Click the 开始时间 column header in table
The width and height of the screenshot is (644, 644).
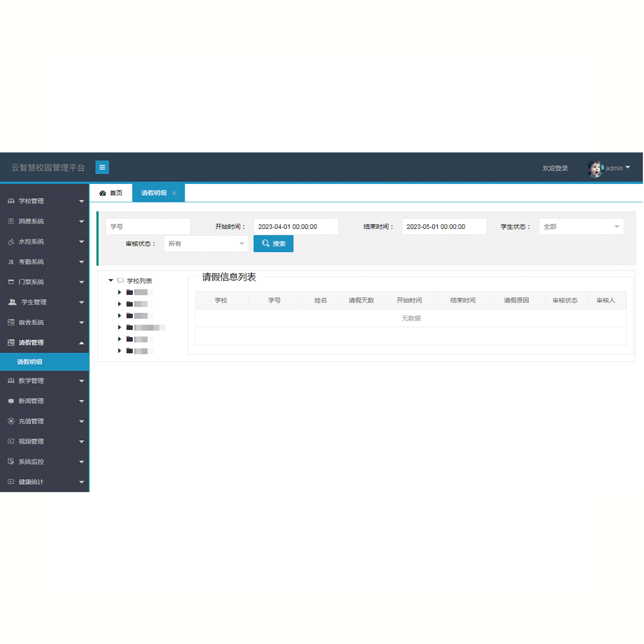409,301
